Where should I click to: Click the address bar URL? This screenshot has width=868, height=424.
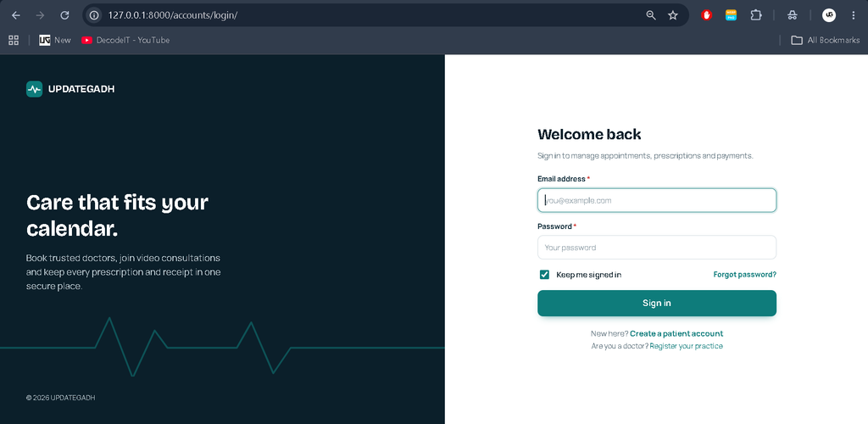coord(173,15)
